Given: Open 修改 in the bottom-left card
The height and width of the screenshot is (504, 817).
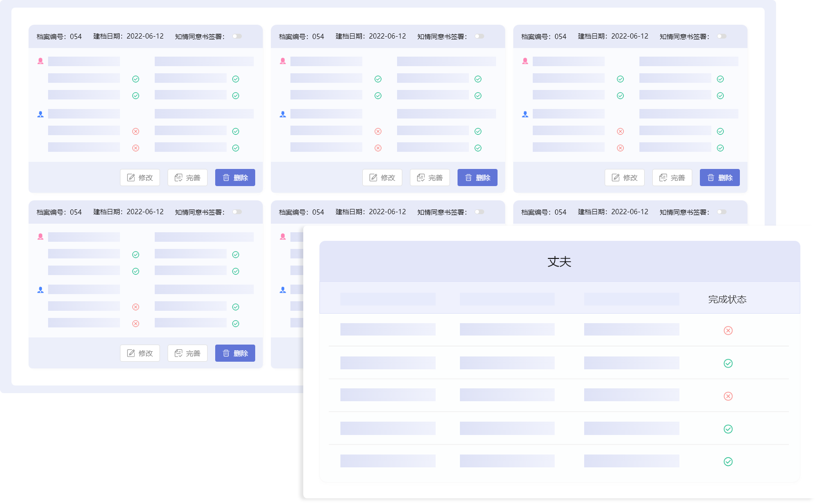Looking at the screenshot, I should click(140, 353).
